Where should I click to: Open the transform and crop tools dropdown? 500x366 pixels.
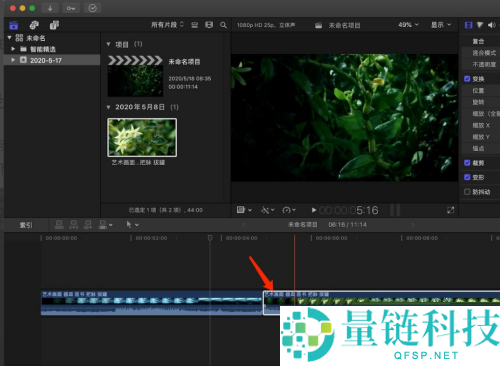pyautogui.click(x=244, y=210)
